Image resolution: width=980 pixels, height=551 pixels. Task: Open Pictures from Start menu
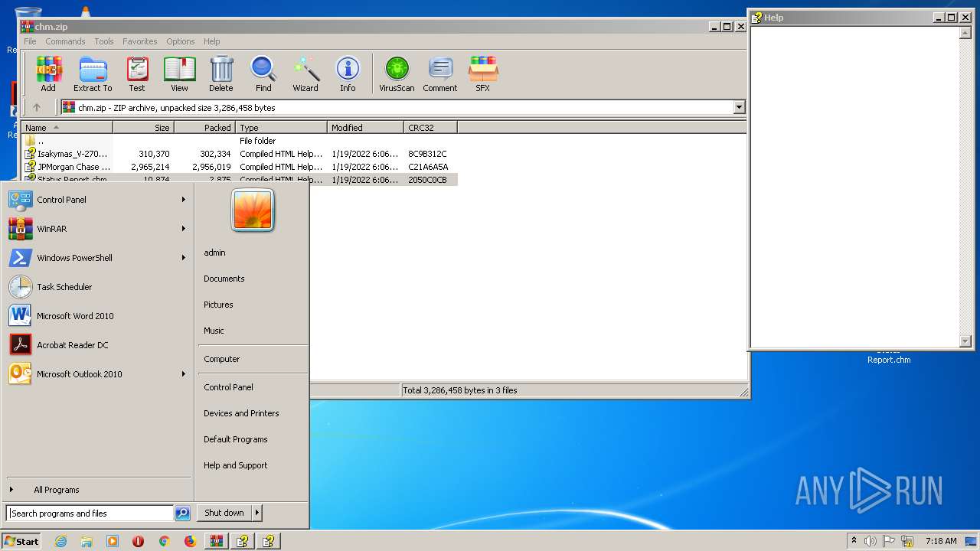tap(218, 305)
